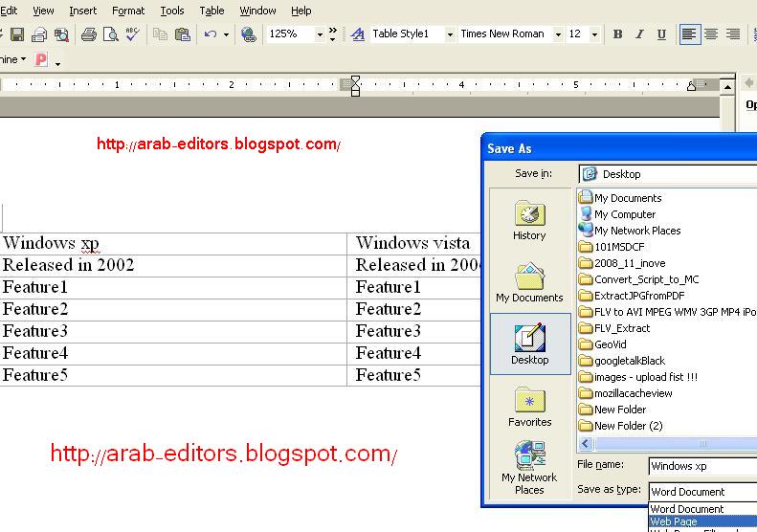Click the File name input field
Viewport: 757px width, 532px height.
tap(702, 466)
